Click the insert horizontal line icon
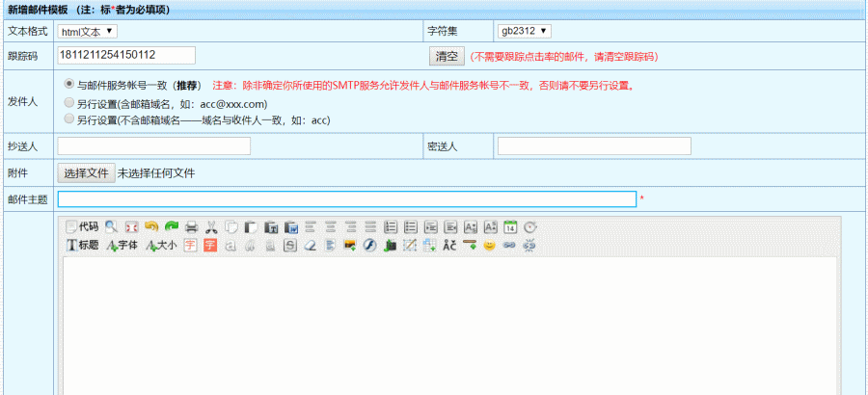The height and width of the screenshot is (395, 868). (470, 245)
